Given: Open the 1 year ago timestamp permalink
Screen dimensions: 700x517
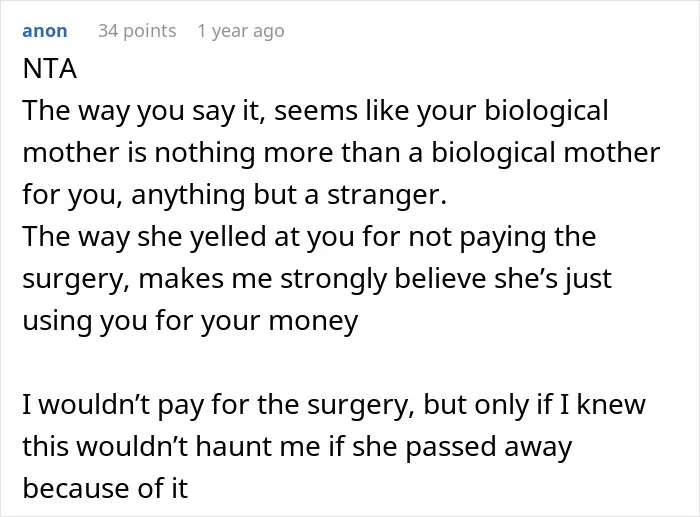Looking at the screenshot, I should tap(241, 31).
